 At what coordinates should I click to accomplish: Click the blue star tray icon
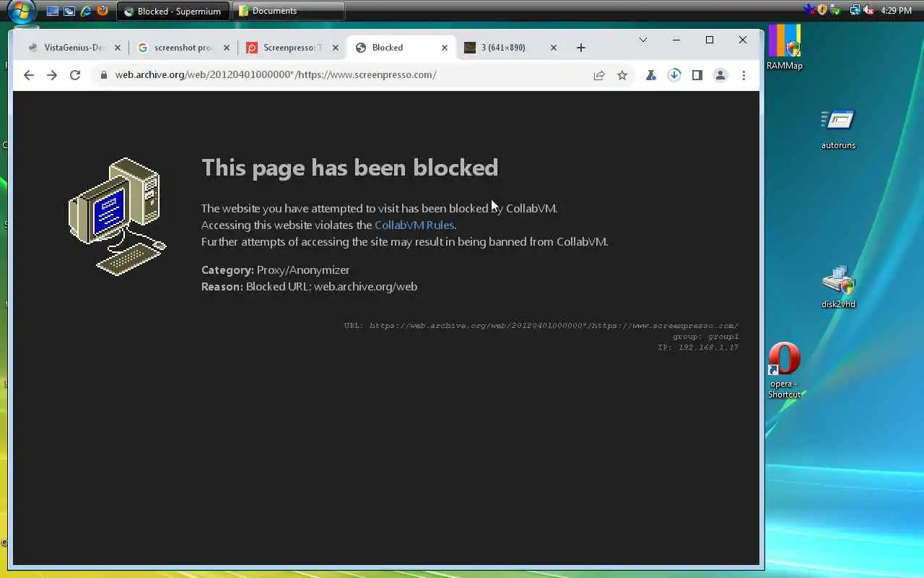pos(809,10)
